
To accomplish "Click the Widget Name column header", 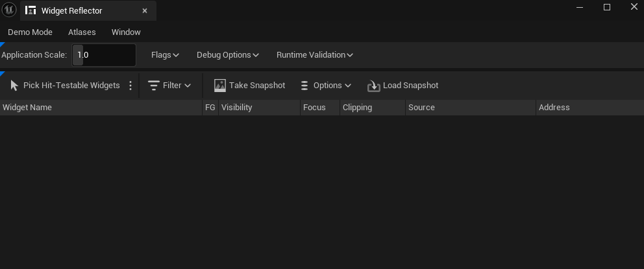I will [x=101, y=108].
